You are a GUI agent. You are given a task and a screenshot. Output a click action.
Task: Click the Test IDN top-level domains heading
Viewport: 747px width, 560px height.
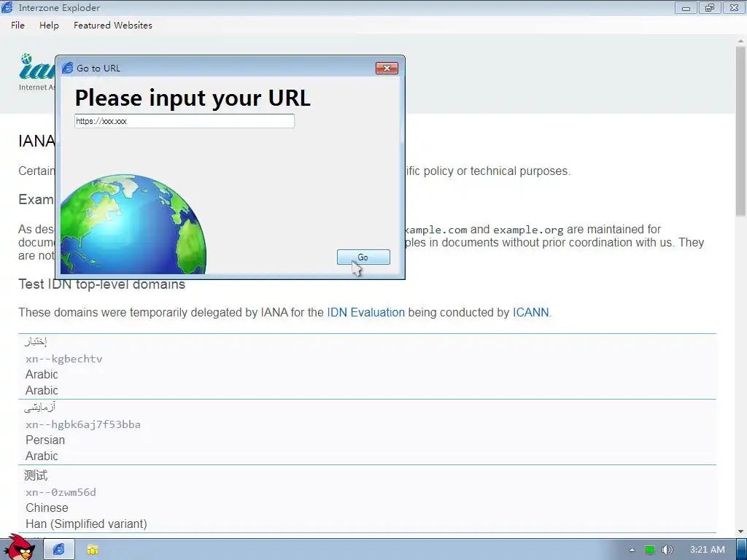pyautogui.click(x=102, y=284)
